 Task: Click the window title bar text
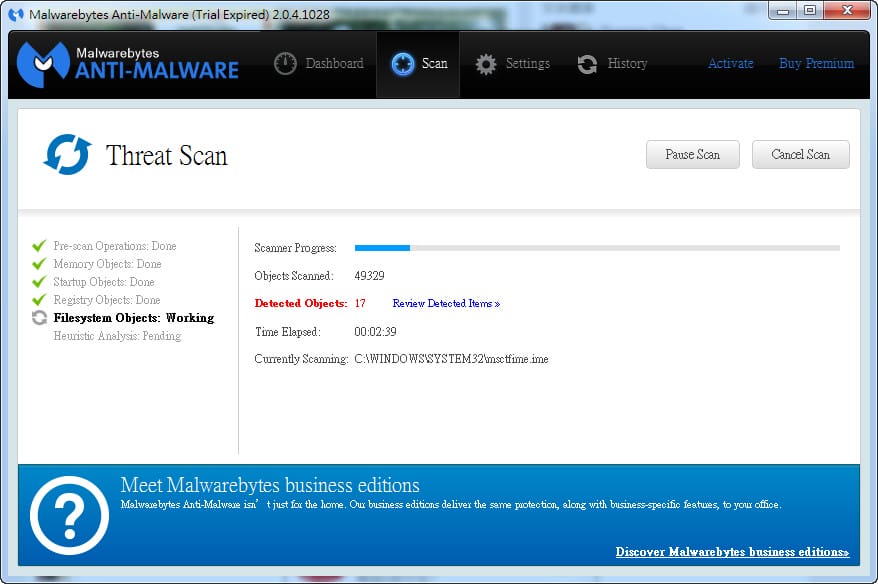(179, 15)
